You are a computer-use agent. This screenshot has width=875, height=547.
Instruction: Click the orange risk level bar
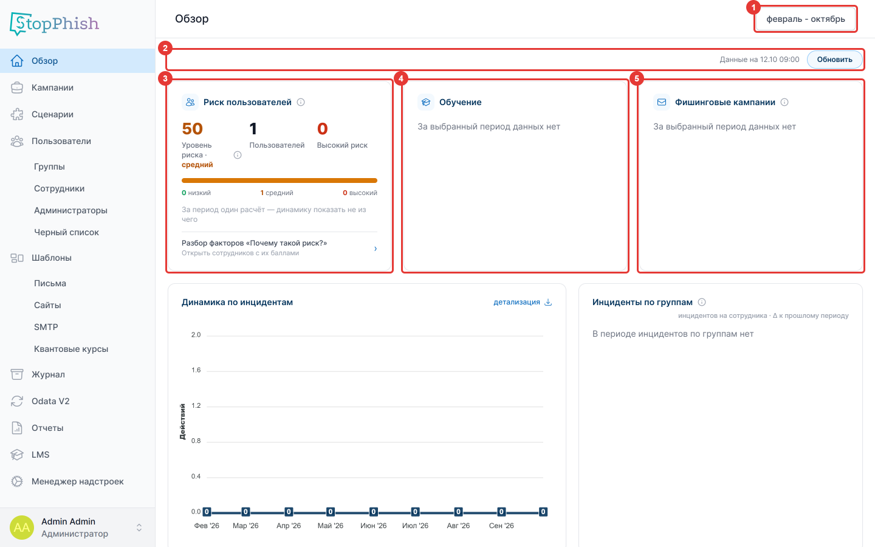point(279,180)
